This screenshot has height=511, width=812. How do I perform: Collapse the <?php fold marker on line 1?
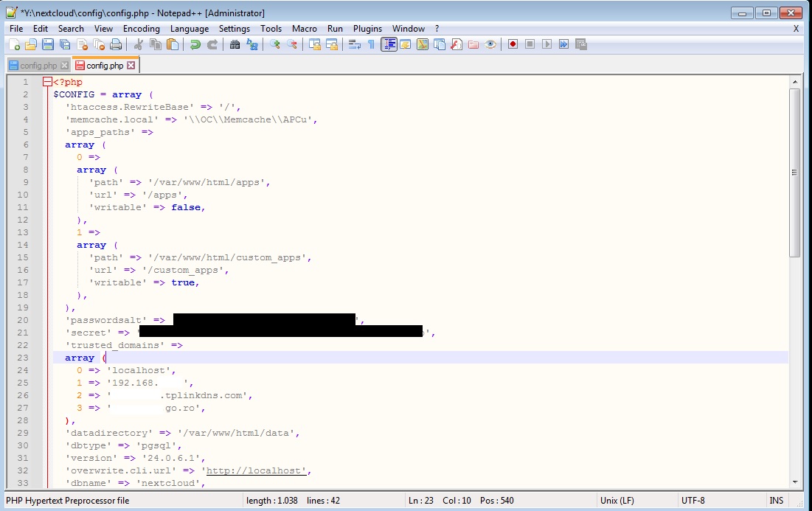(48, 82)
